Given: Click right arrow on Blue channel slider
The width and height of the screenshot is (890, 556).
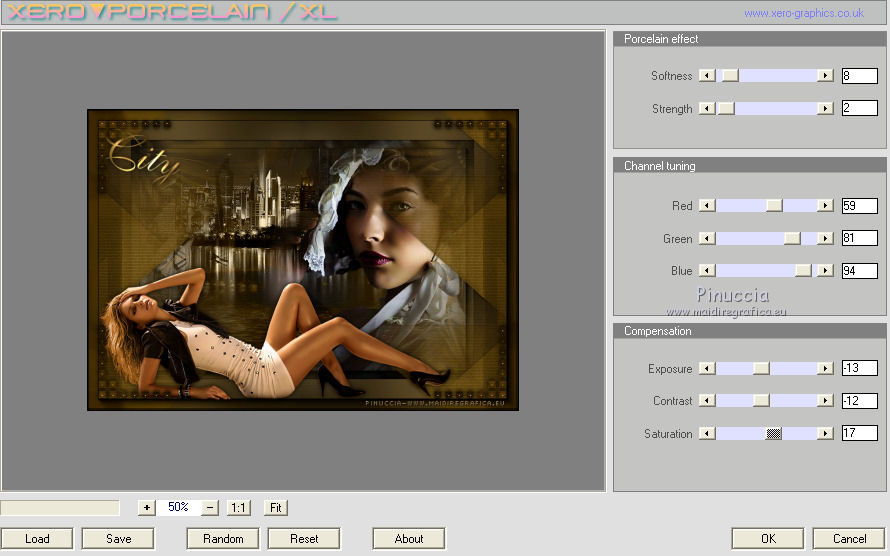Looking at the screenshot, I should (x=825, y=271).
